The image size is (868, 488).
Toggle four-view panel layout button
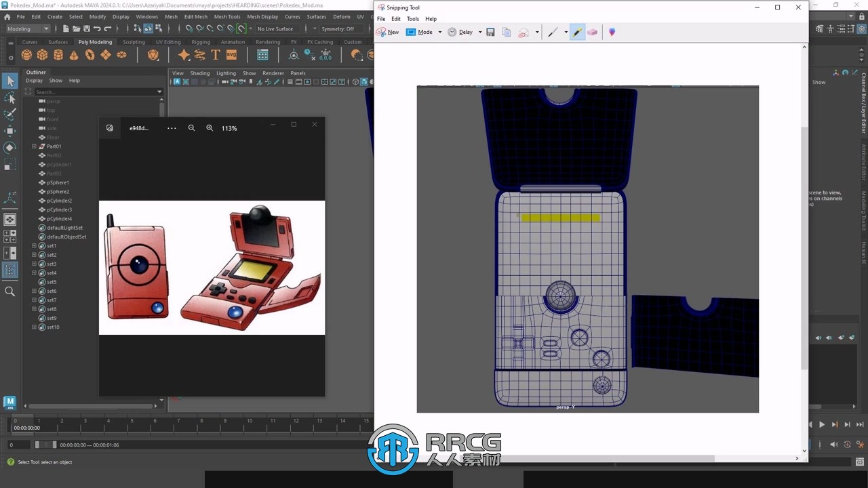pyautogui.click(x=10, y=236)
